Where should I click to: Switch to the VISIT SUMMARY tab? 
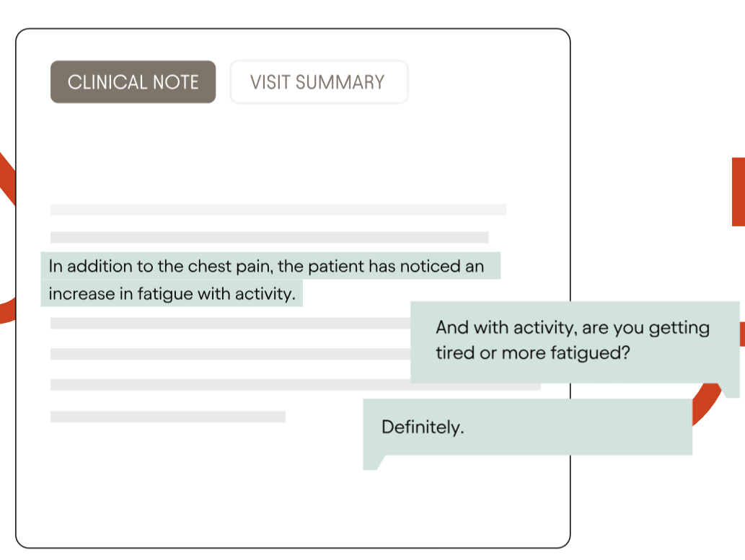coord(319,81)
